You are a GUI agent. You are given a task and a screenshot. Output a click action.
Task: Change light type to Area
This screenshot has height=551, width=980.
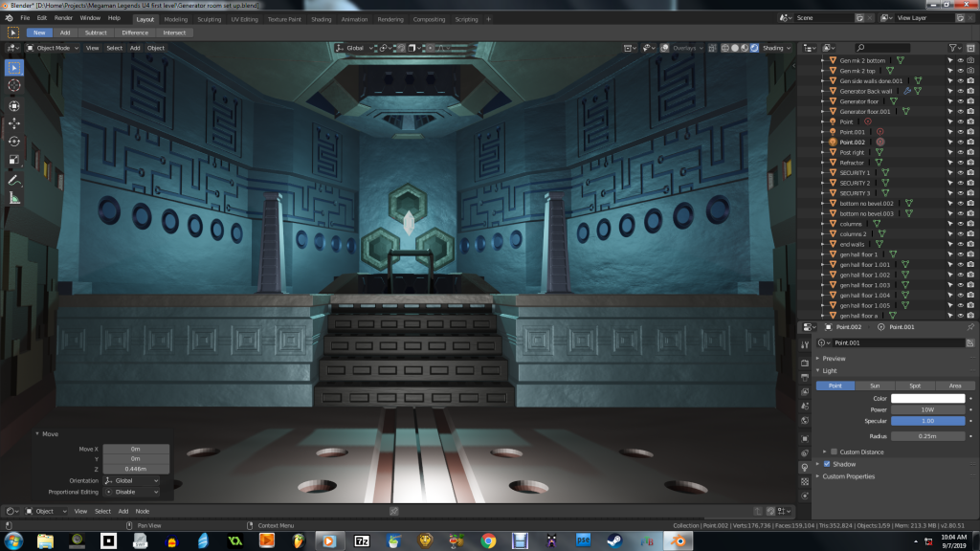(954, 386)
